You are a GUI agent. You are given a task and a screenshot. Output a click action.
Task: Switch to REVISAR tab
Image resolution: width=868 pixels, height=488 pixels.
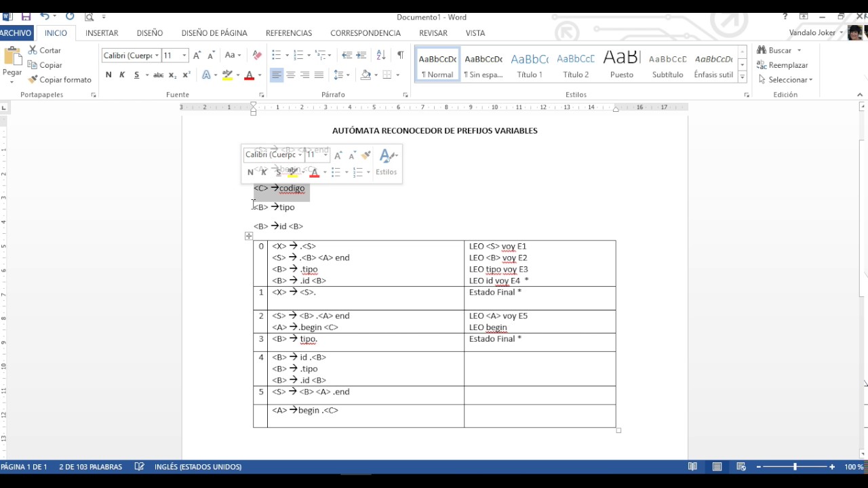(433, 33)
